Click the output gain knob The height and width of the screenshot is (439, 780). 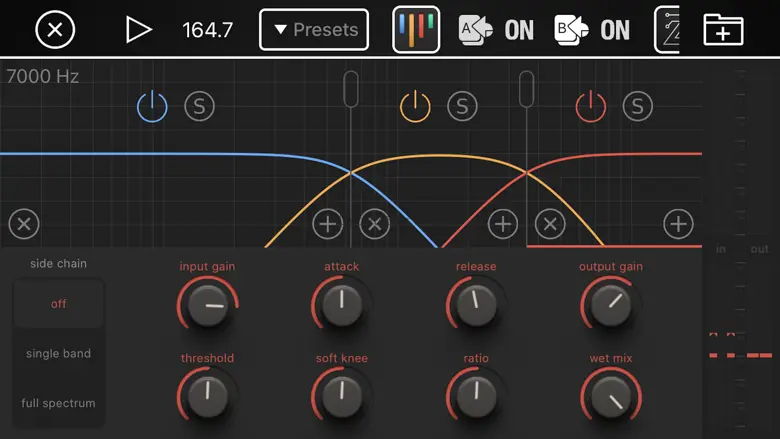pos(611,304)
